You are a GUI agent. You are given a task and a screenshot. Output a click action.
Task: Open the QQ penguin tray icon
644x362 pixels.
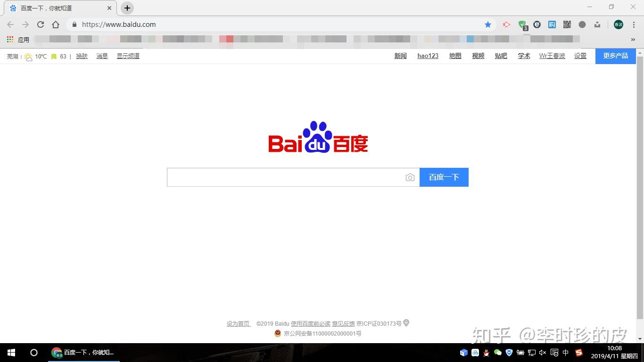tap(487, 353)
